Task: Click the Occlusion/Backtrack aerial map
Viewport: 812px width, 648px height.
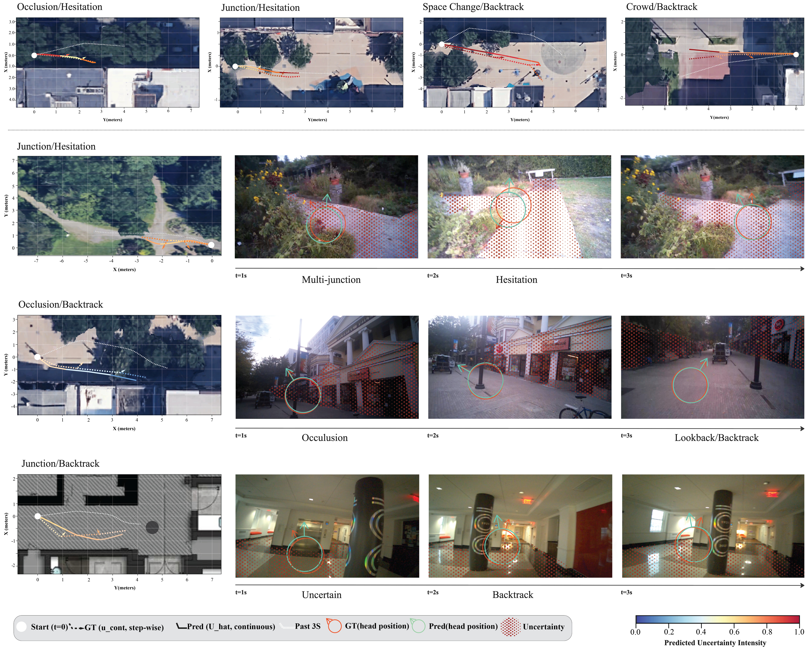Action: point(119,365)
